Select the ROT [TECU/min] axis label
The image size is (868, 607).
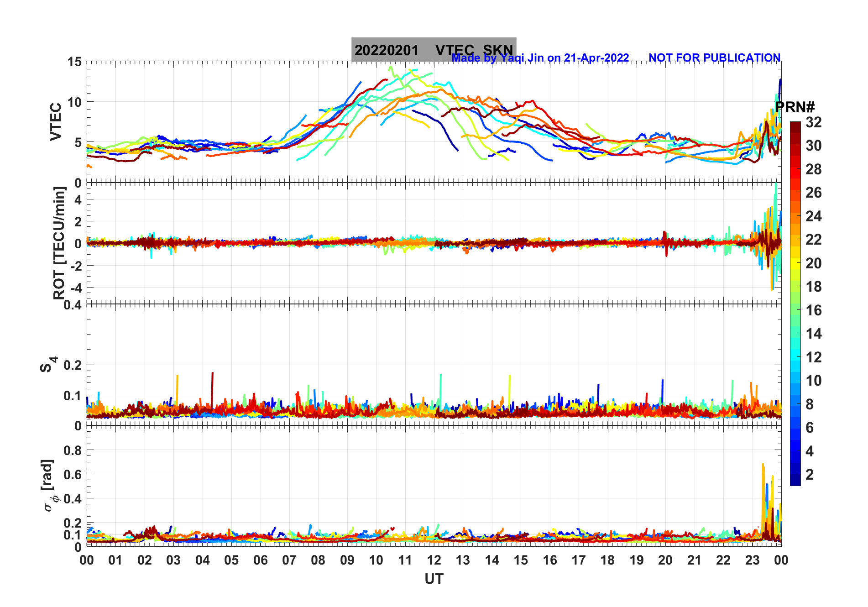[x=59, y=243]
